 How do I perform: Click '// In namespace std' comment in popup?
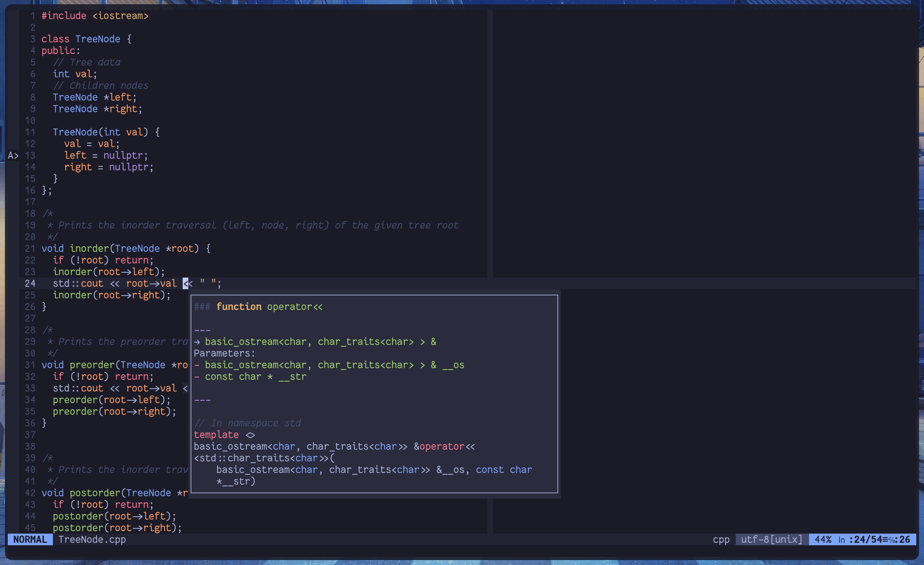point(248,423)
